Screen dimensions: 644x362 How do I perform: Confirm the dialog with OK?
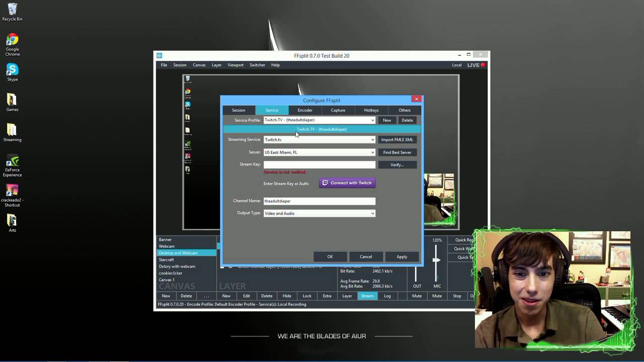pyautogui.click(x=330, y=257)
